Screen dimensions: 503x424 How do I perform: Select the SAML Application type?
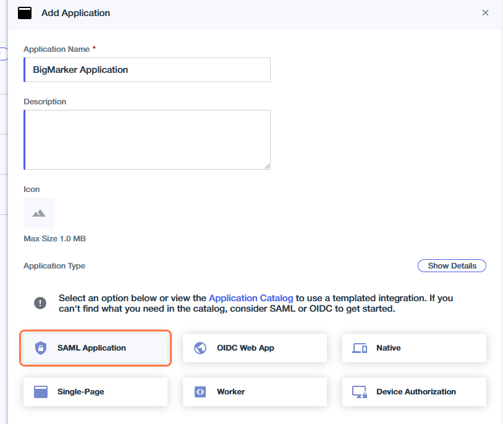(x=95, y=348)
